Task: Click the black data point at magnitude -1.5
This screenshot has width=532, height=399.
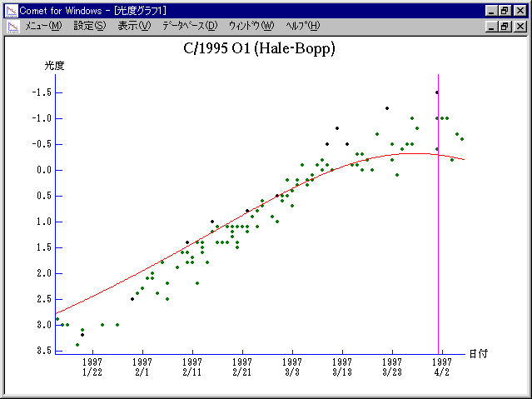Action: coord(436,92)
